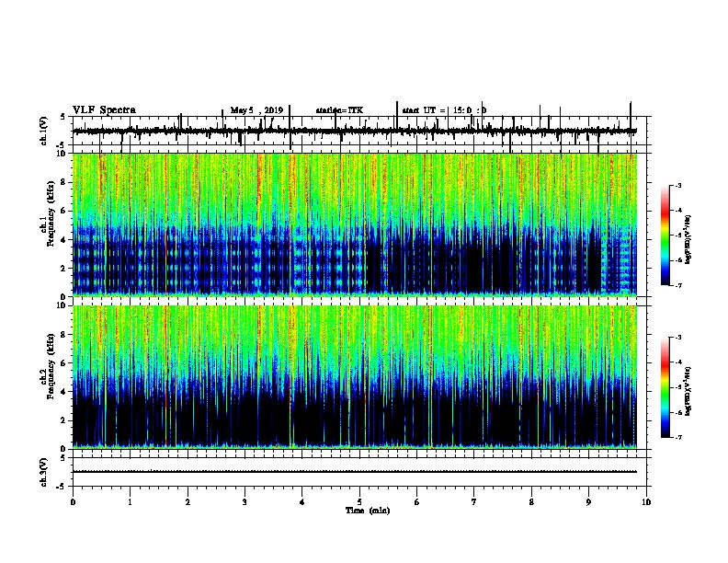Click time axis tick label "5"

click(x=359, y=502)
